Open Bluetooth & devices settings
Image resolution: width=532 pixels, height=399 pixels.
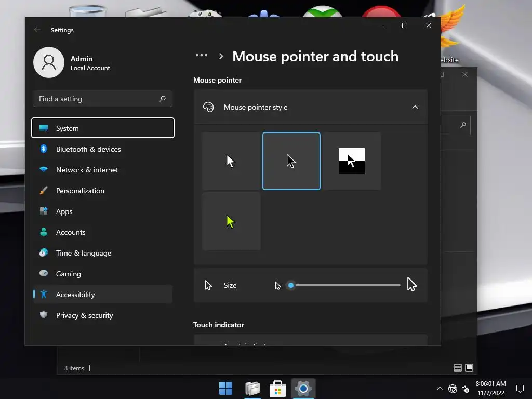[102, 149]
